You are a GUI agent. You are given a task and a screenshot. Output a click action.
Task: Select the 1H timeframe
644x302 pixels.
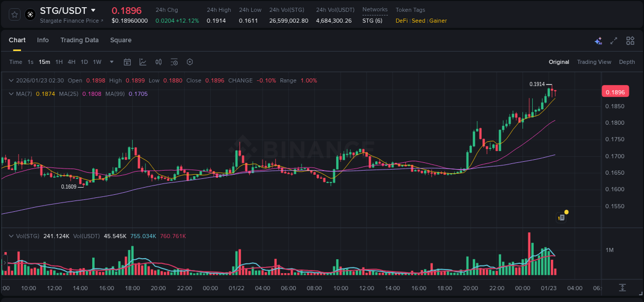click(x=58, y=62)
